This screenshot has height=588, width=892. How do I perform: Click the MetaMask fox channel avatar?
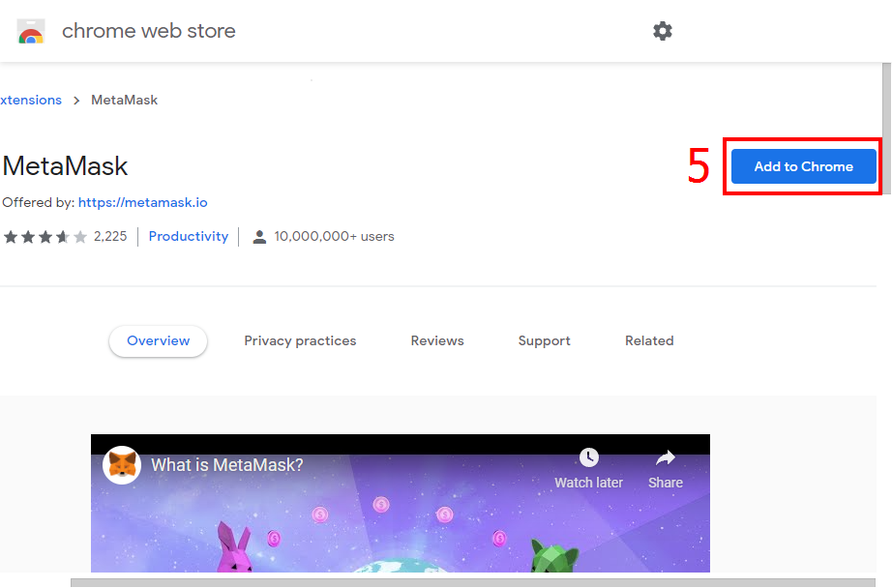(122, 465)
